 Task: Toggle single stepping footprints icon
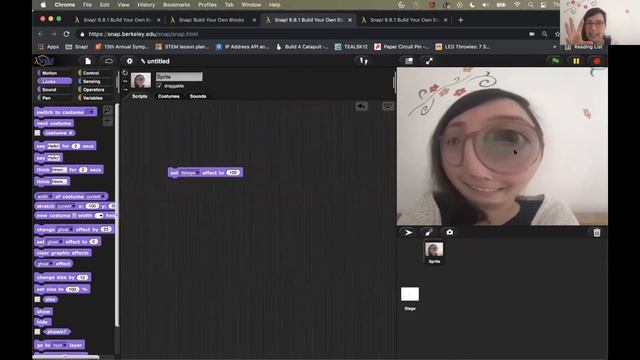tap(364, 61)
